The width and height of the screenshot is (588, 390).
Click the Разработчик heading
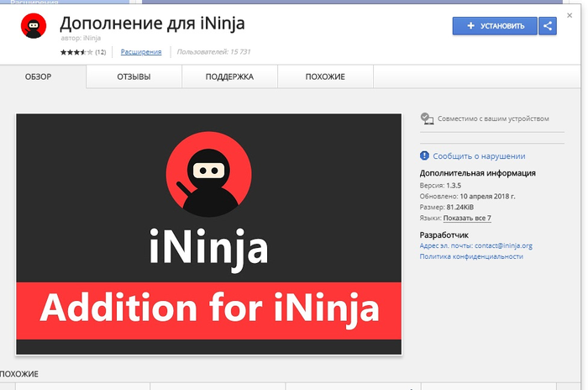tap(444, 235)
